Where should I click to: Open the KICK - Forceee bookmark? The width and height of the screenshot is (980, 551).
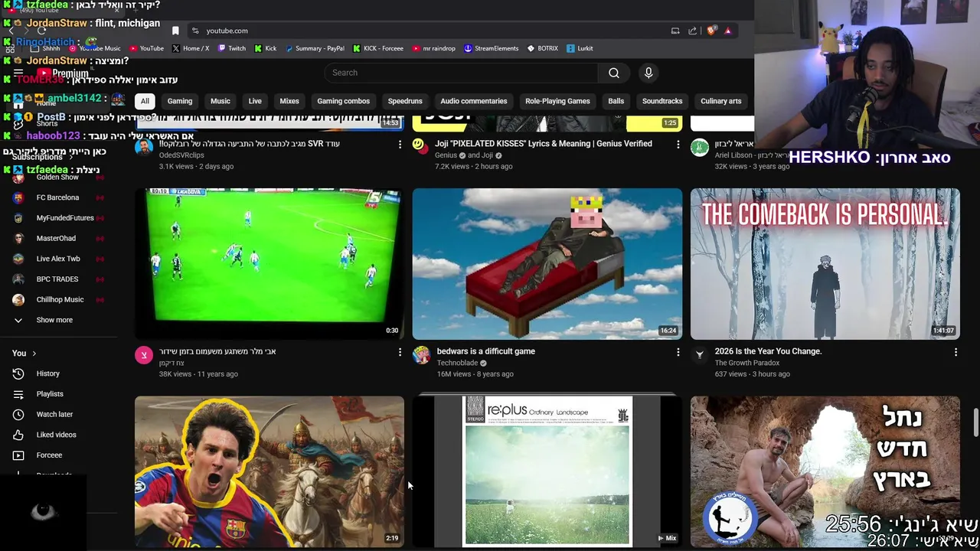coord(378,48)
